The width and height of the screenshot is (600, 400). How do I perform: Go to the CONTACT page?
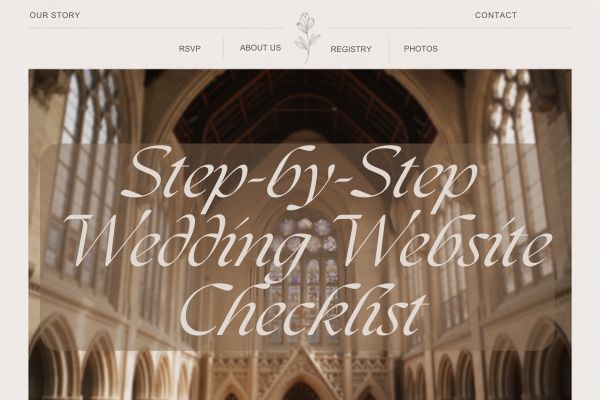(x=496, y=15)
